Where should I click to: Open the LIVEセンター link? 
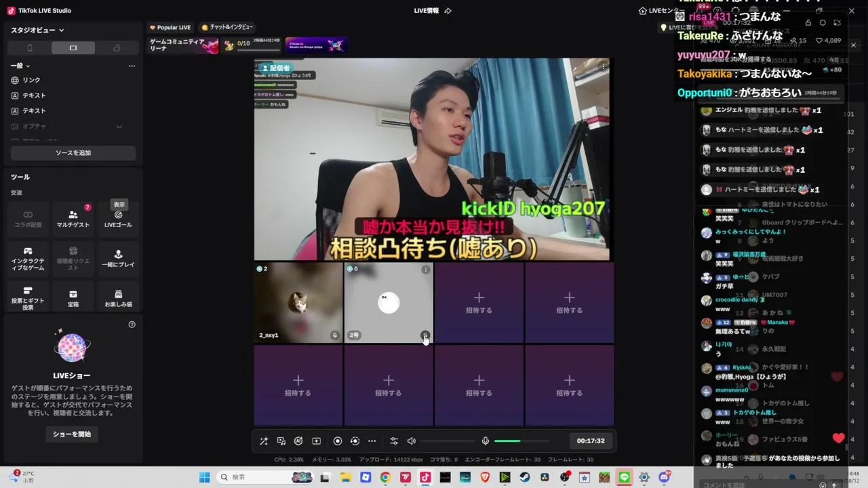point(662,11)
